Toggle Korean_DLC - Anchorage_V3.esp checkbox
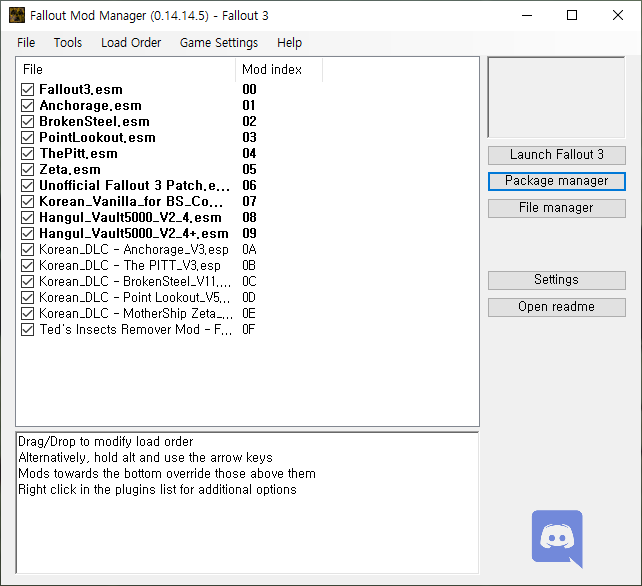Image resolution: width=642 pixels, height=586 pixels. (27, 249)
